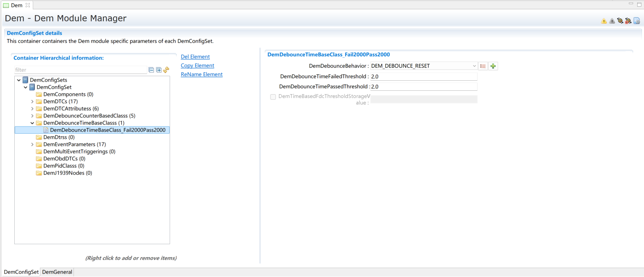Enable the DemTimeBasedFdcThresholdStorageValue checkbox

273,97
